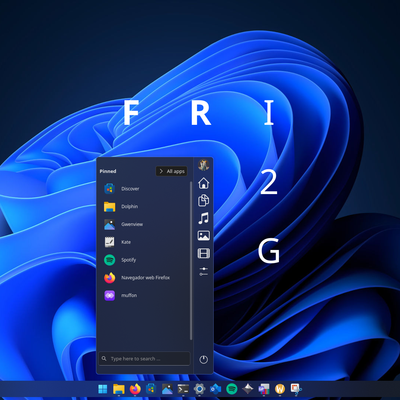Viewport: 400px width, 400px height.
Task: Launch Firefox from the taskbar
Action: click(135, 389)
